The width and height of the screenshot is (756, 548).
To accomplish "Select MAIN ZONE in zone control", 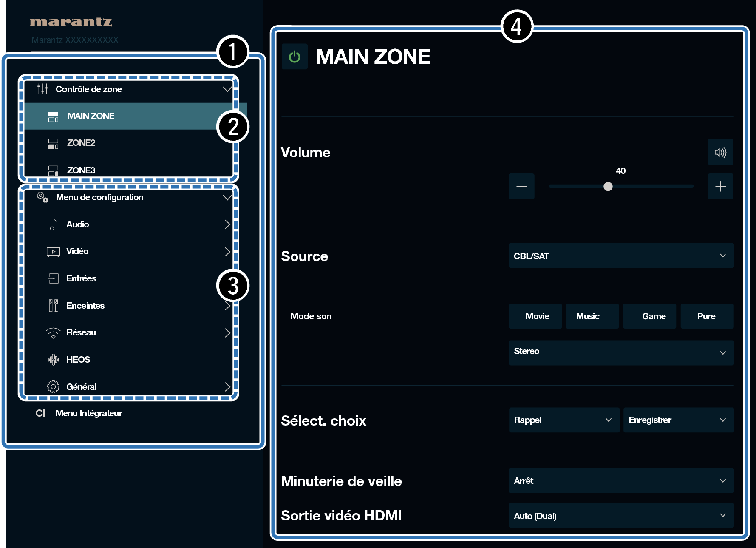I will (x=91, y=116).
